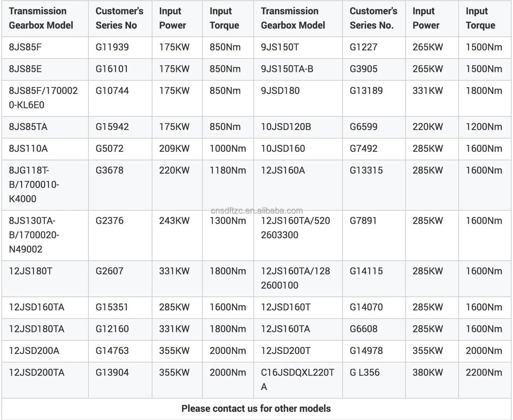513x420 pixels.
Task: Click the 12JSD200A model cell
Action: tap(34, 351)
